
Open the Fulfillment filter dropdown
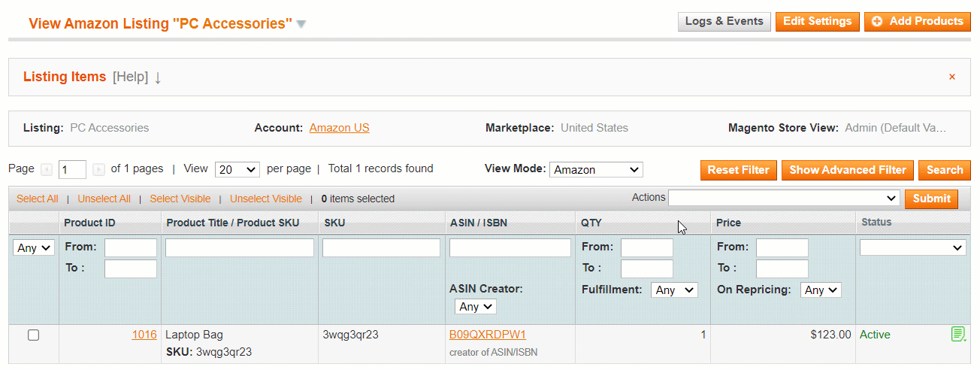pyautogui.click(x=675, y=290)
